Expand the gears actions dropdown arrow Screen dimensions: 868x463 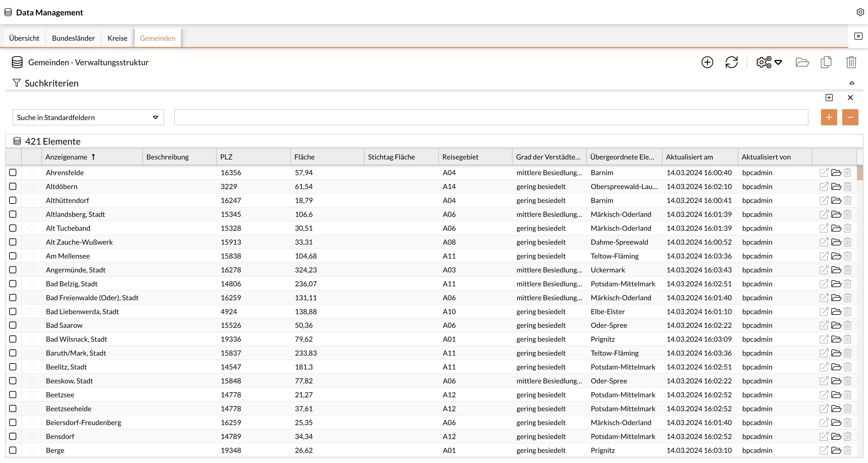tap(778, 62)
